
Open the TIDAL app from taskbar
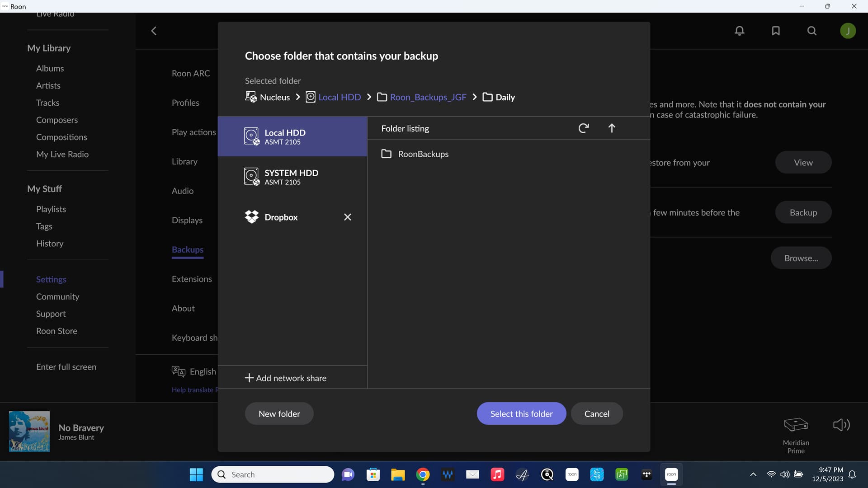coord(646,474)
